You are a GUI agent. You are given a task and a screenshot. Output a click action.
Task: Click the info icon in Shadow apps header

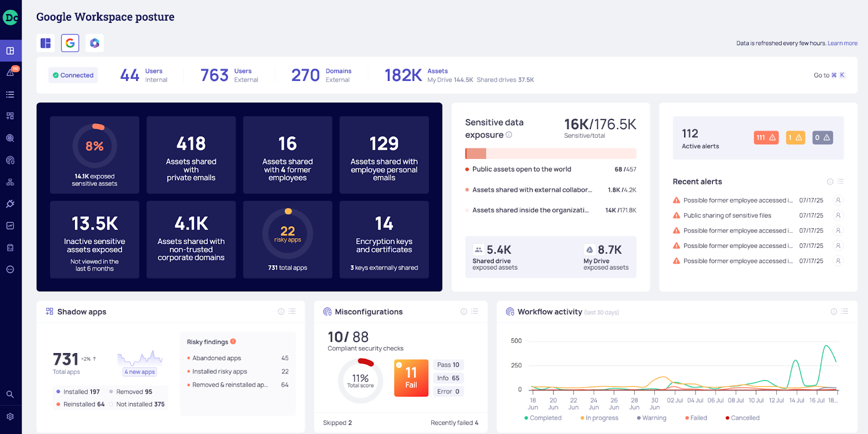281,311
